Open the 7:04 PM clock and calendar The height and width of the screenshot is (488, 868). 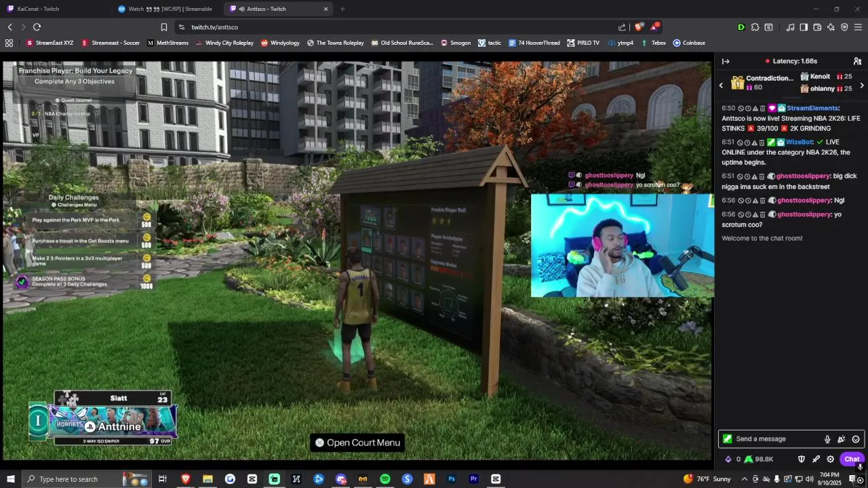829,479
